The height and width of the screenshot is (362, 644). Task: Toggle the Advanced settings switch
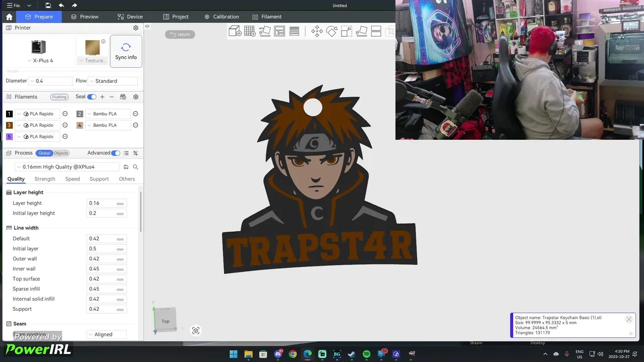[x=116, y=153]
